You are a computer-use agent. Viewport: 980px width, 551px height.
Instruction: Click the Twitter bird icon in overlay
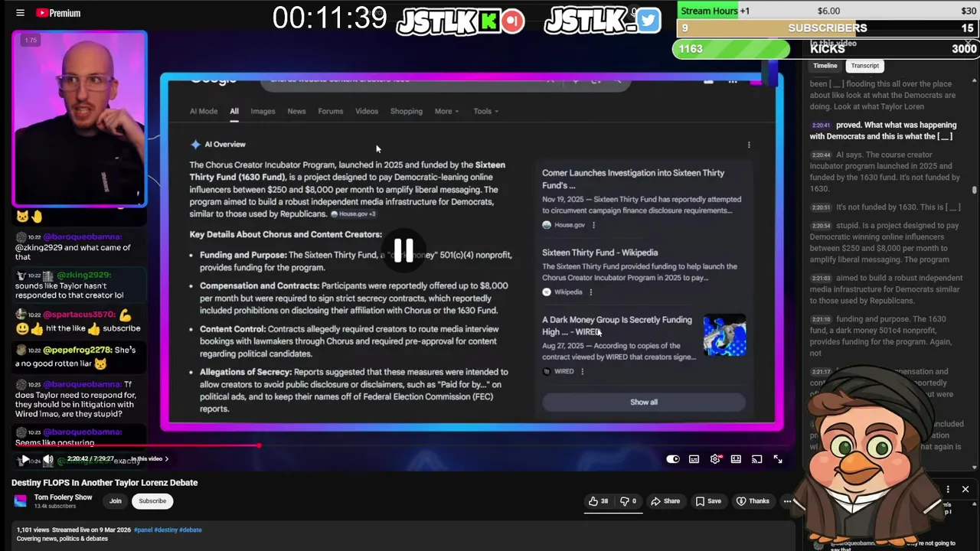(x=648, y=20)
